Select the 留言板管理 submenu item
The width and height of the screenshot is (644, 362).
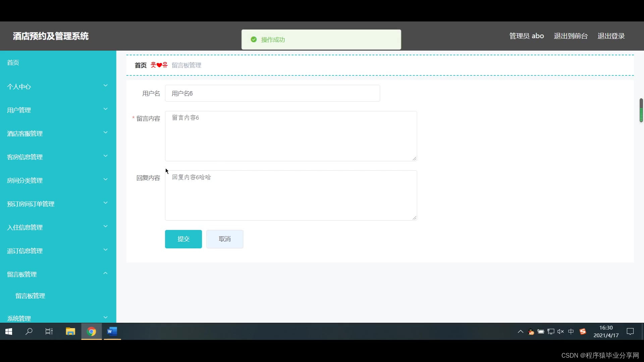30,296
